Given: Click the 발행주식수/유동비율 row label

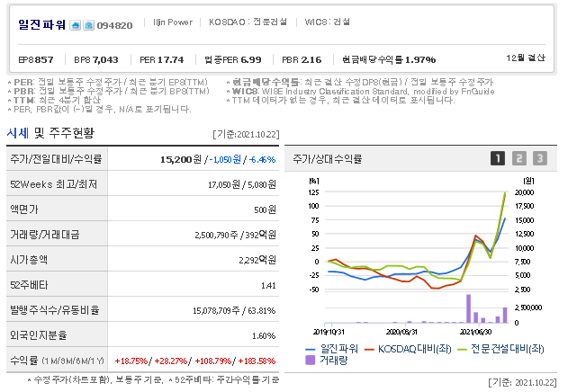Looking at the screenshot, I should point(55,310).
